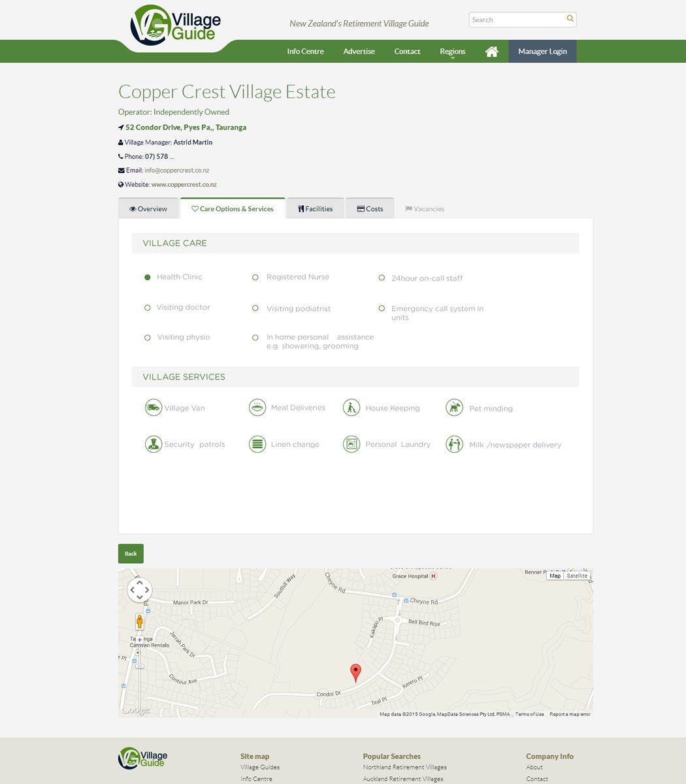Screen dimensions: 686x784
Task: Open the Costs tab
Action: click(370, 208)
